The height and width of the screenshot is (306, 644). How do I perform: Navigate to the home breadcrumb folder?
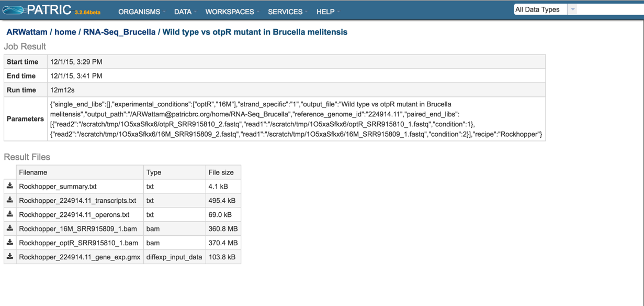[65, 32]
